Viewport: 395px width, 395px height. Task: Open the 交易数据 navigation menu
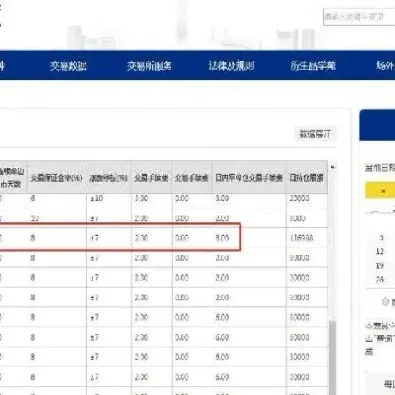click(68, 66)
